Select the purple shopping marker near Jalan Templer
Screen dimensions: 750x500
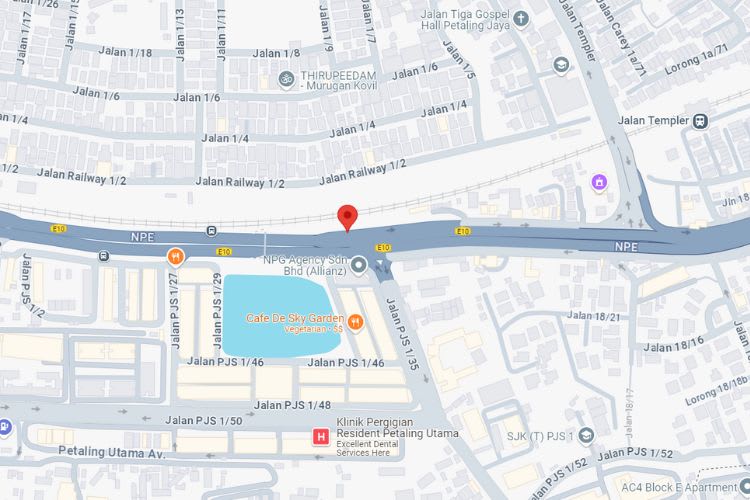(x=599, y=182)
